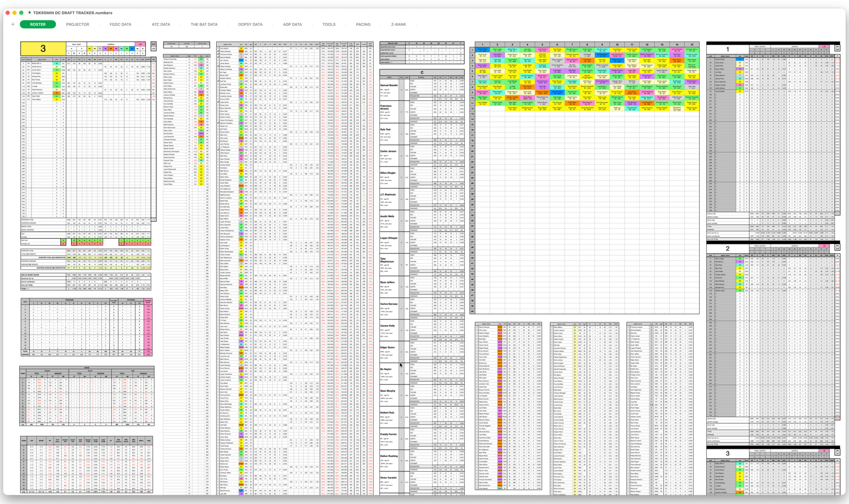Uncheck Kyle Teel's drafted checkbox
Screen dimensions: 849x504
coord(218,81)
